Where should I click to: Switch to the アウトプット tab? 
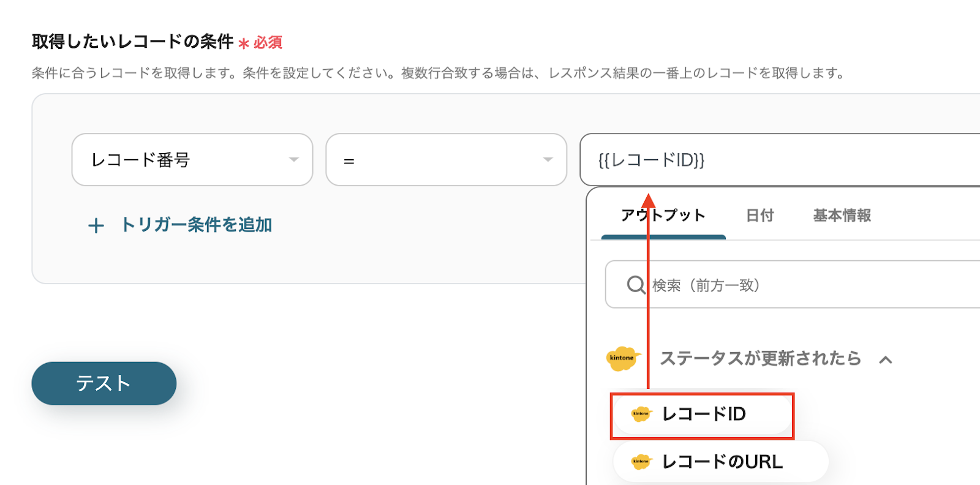coord(663,216)
